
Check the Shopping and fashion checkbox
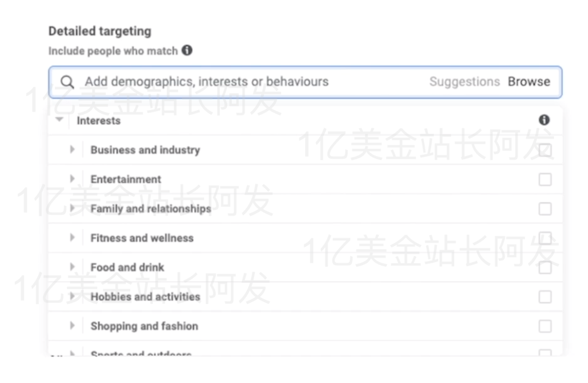point(545,326)
